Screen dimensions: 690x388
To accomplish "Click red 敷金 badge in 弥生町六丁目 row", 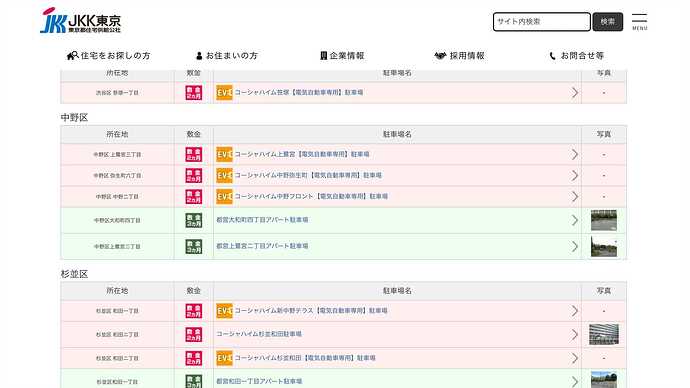I will (194, 176).
